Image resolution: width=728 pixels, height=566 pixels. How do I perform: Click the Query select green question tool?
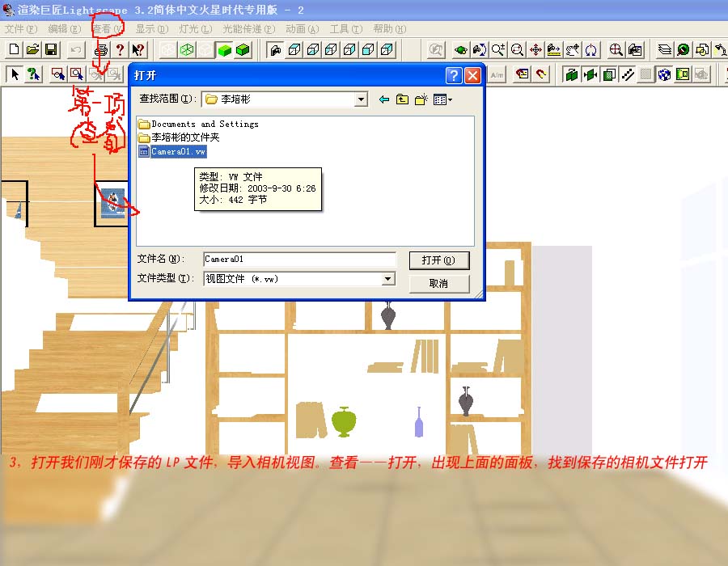point(33,74)
